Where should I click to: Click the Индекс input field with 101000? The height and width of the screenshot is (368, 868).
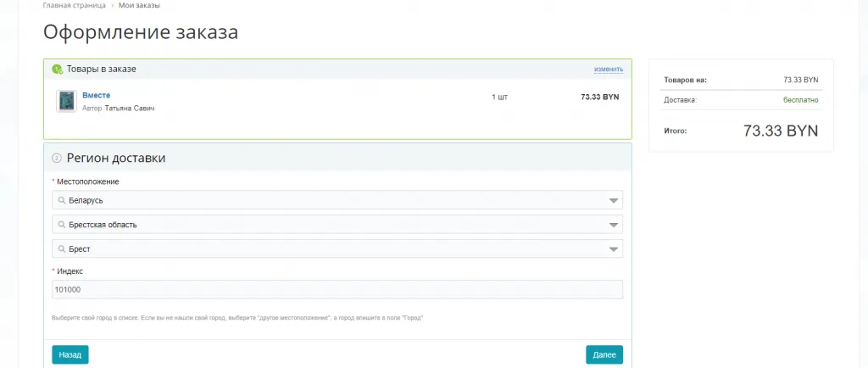coord(337,289)
